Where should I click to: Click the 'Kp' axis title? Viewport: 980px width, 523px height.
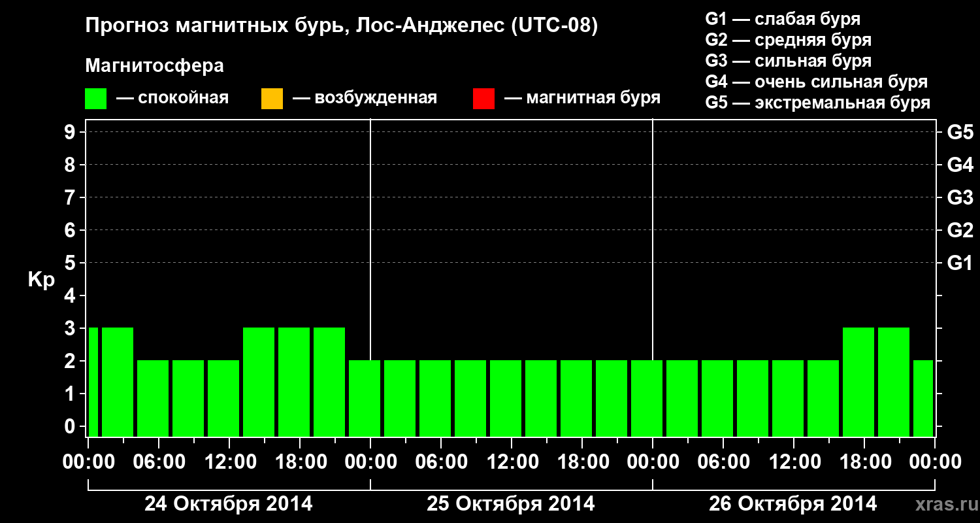click(x=41, y=280)
